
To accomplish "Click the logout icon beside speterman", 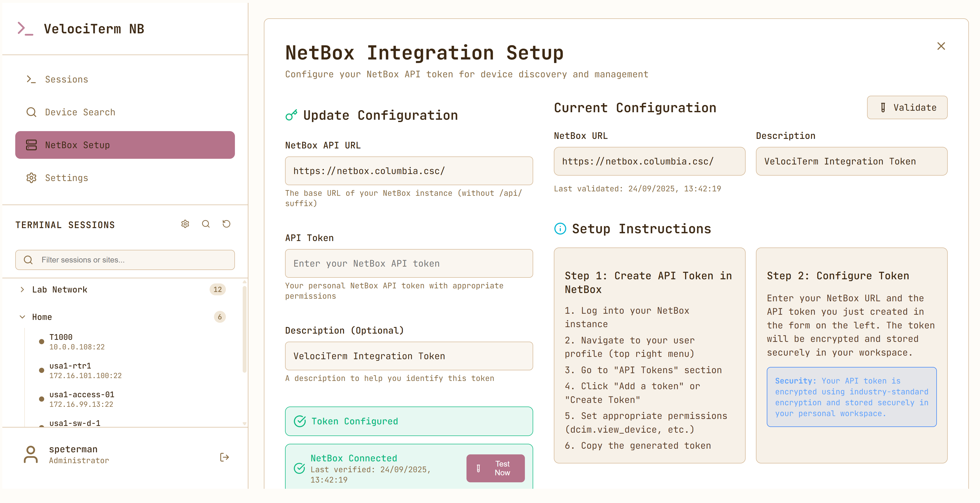I will coord(225,457).
